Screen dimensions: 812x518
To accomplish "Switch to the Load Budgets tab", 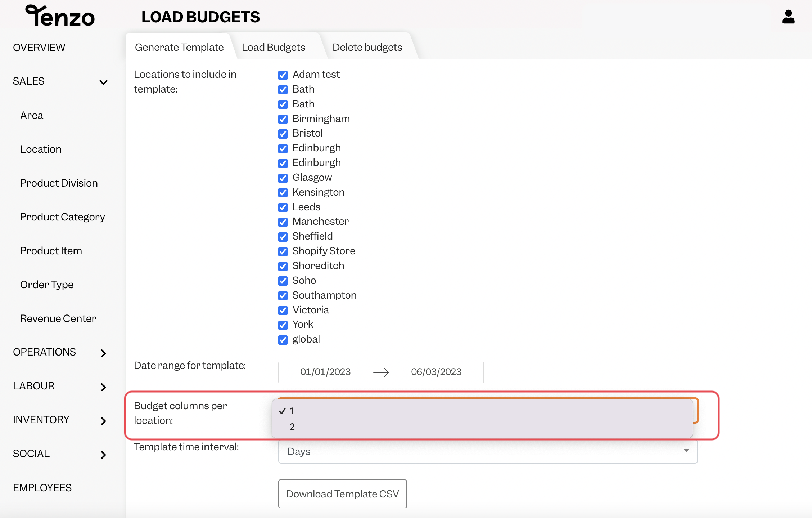I will [274, 47].
